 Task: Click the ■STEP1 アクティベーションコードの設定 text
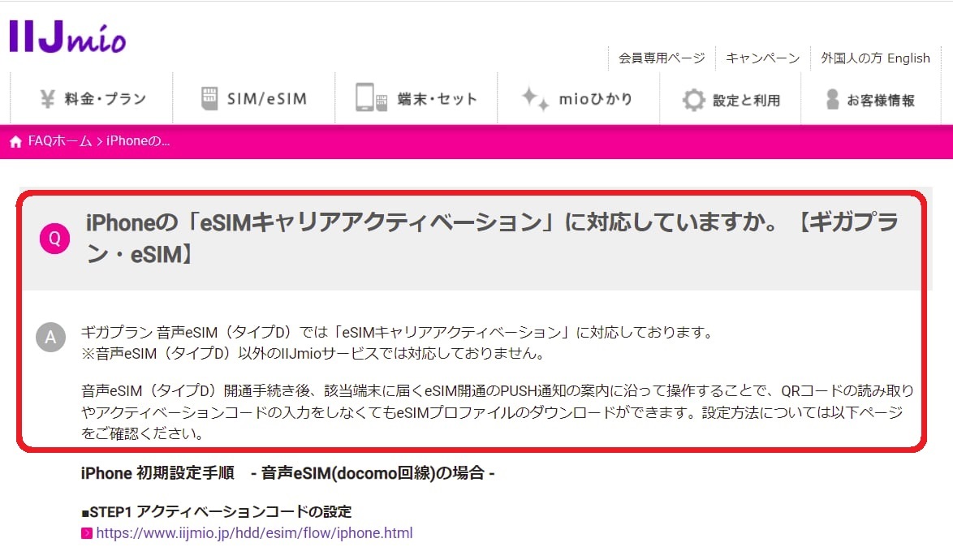[x=217, y=511]
